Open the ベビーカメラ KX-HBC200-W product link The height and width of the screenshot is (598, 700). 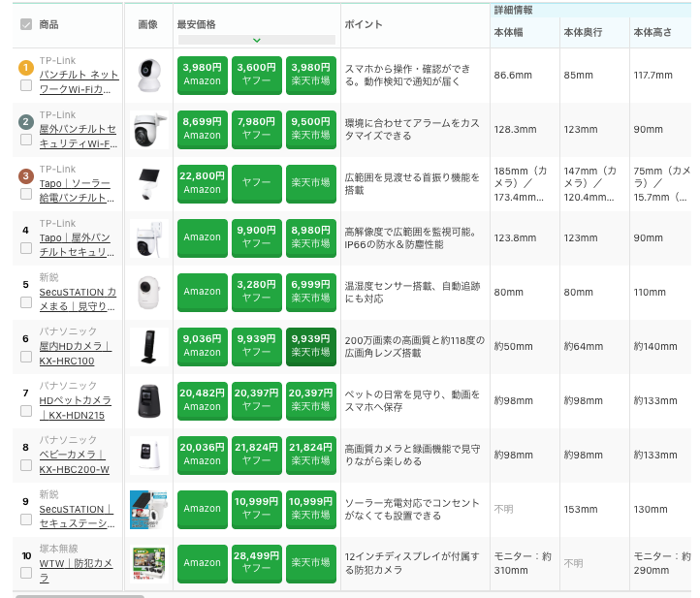(75, 461)
